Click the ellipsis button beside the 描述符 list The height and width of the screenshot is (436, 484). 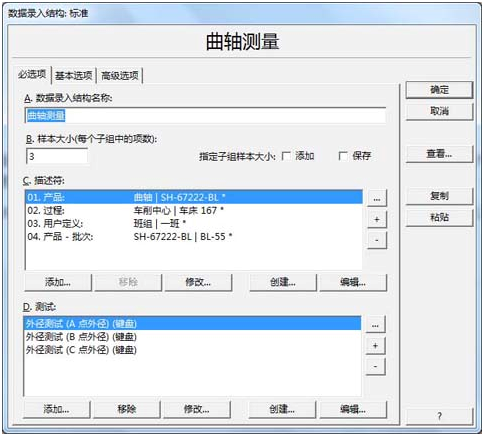click(x=377, y=199)
